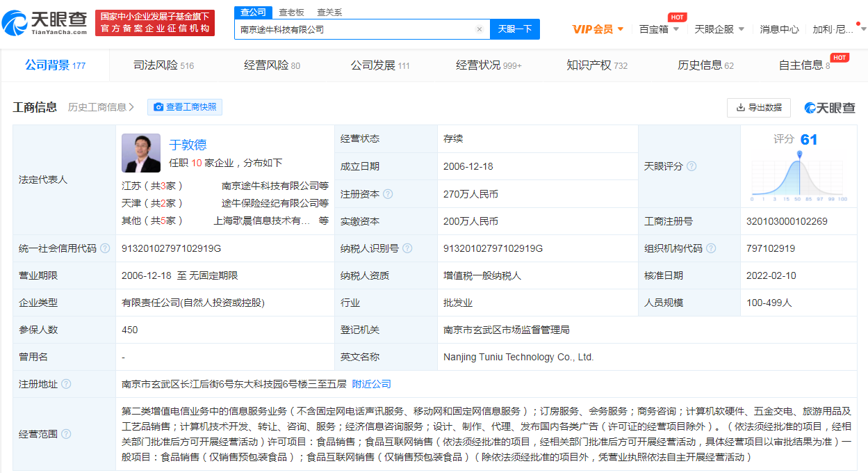Viewport: 868px width, 473px height.
Task: Open legal representative 于敦德 profile link
Action: [188, 145]
